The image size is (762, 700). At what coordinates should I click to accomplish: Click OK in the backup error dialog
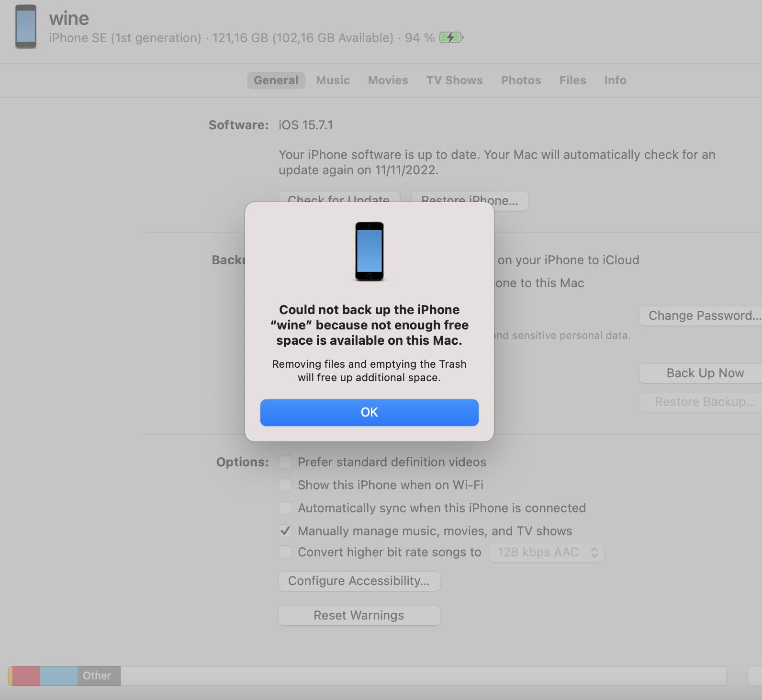[369, 412]
